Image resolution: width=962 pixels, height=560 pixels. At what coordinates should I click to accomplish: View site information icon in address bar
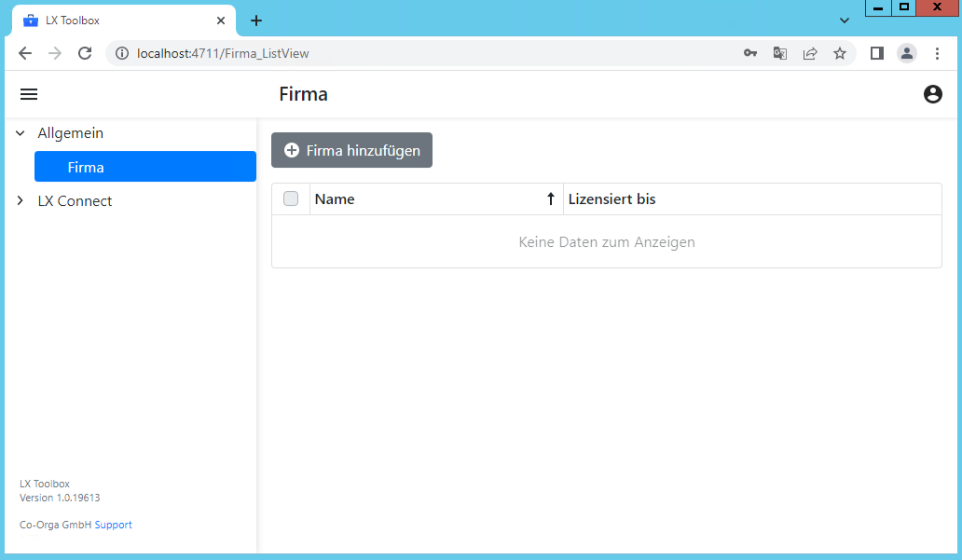121,53
